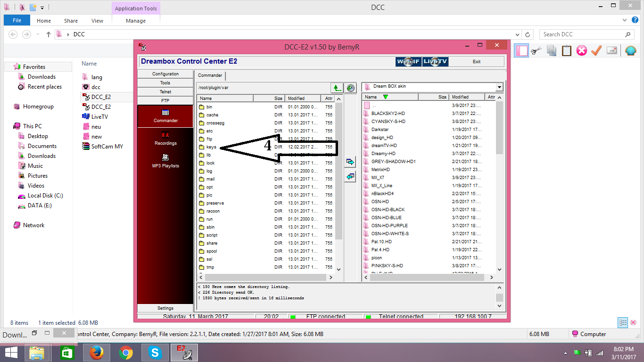Open the Home ribbon tab
The width and height of the screenshot is (644, 362).
click(44, 21)
